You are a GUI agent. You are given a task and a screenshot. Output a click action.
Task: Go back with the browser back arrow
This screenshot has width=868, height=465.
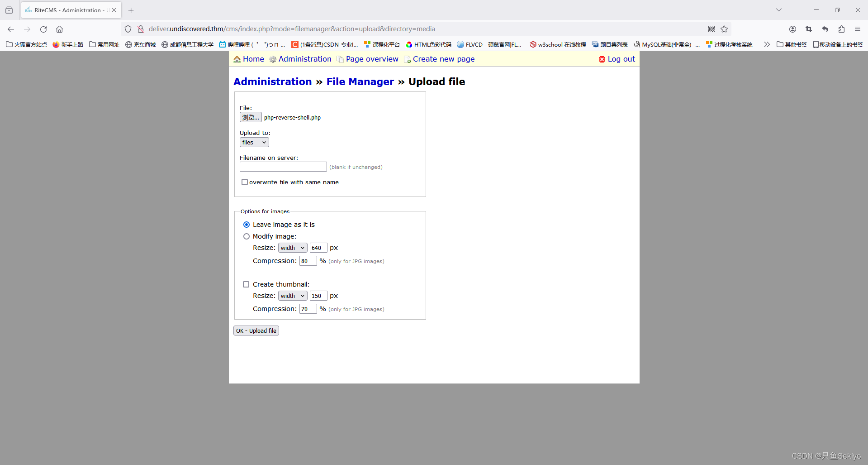[11, 29]
